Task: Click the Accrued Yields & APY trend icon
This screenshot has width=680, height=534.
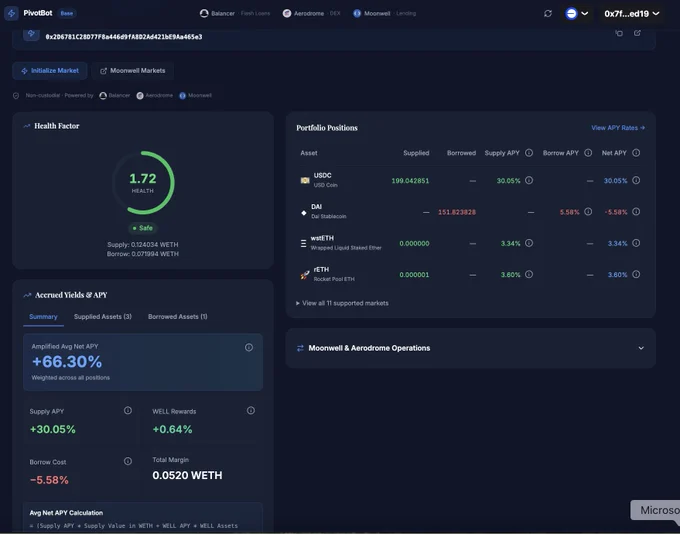Action: coord(27,295)
